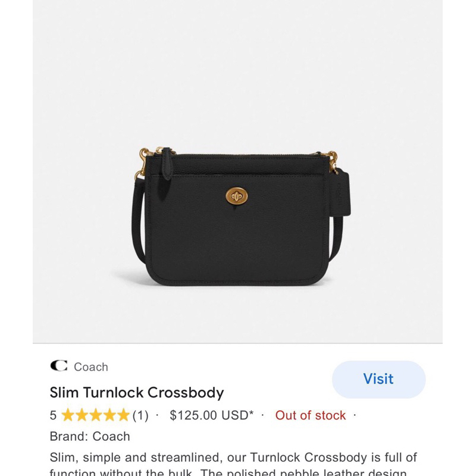Click the rating number 5
476x476 pixels.
pyautogui.click(x=53, y=415)
